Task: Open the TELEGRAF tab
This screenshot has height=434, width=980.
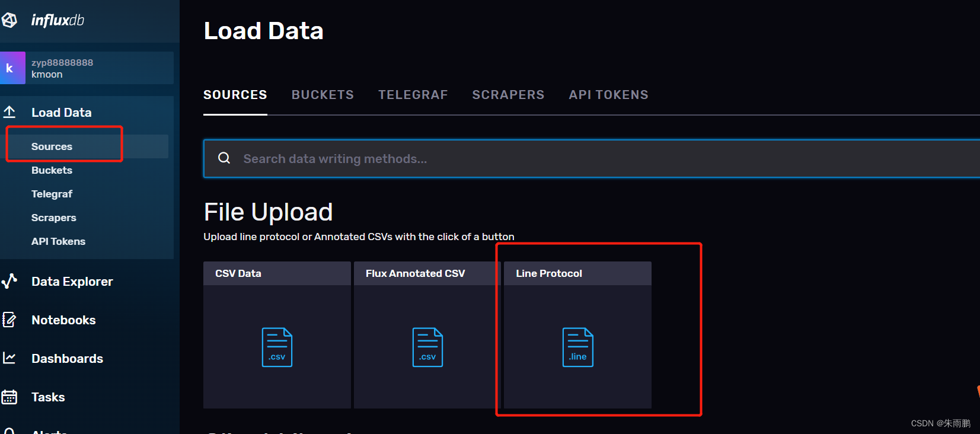Action: click(413, 95)
